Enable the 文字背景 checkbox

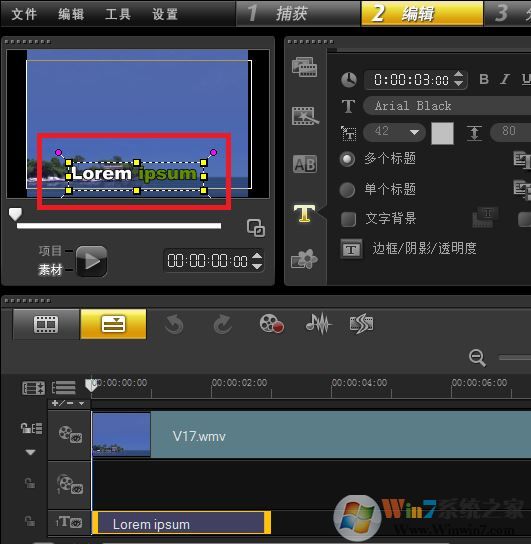pos(348,219)
